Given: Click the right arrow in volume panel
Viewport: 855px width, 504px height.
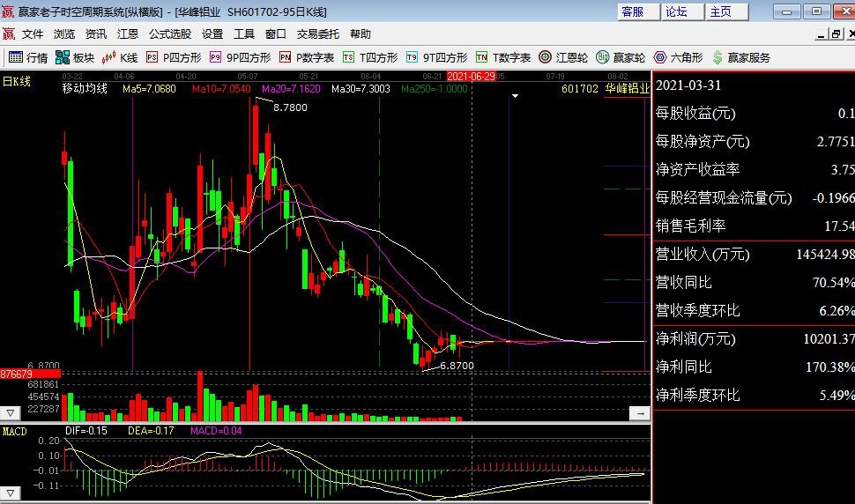Looking at the screenshot, I should [x=639, y=412].
